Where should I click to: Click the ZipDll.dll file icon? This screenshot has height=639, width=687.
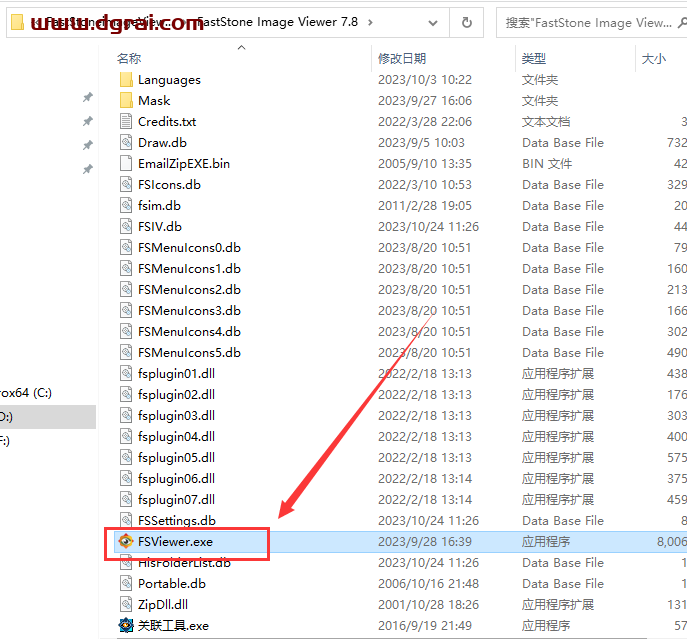click(x=126, y=605)
